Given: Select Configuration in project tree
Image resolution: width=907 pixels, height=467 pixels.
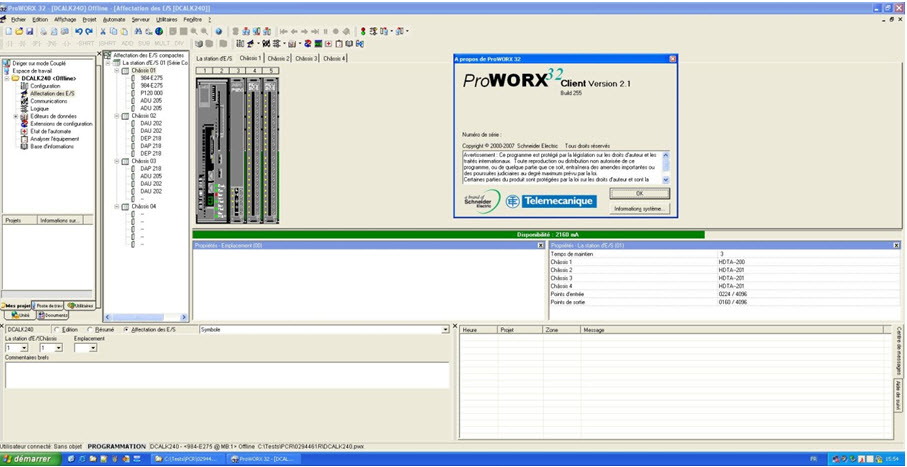Looking at the screenshot, I should (45, 86).
